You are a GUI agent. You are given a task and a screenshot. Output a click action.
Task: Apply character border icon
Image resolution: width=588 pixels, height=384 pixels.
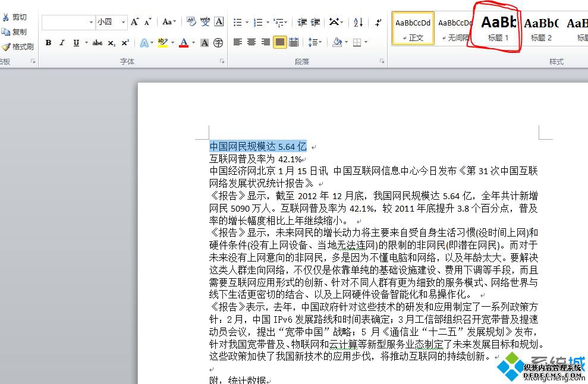219,22
